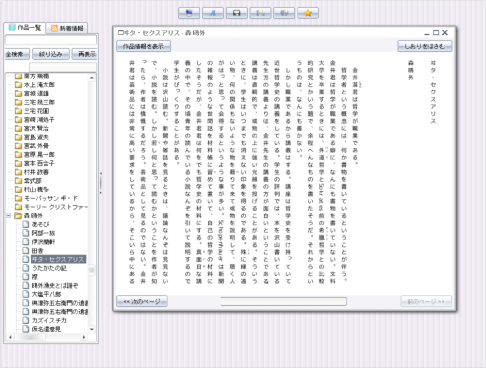The width and height of the screenshot is (486, 368).
Task: Open the 宮武 外骨 author folder
Action: click(36, 146)
